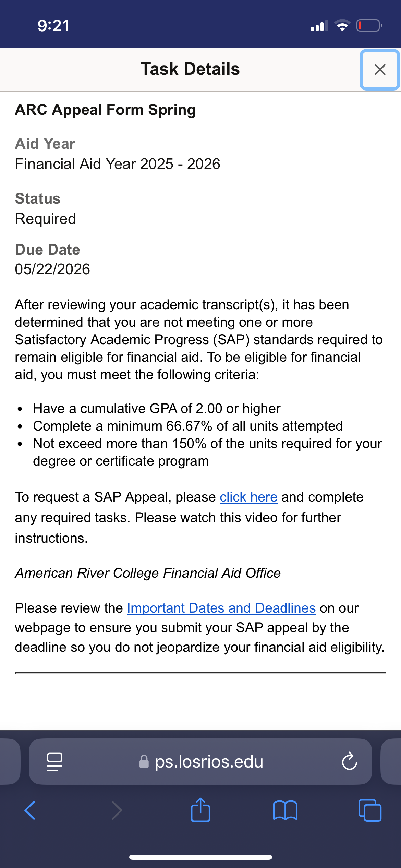401x868 pixels.
Task: Open Important Dates and Deadlines link
Action: pyautogui.click(x=221, y=608)
